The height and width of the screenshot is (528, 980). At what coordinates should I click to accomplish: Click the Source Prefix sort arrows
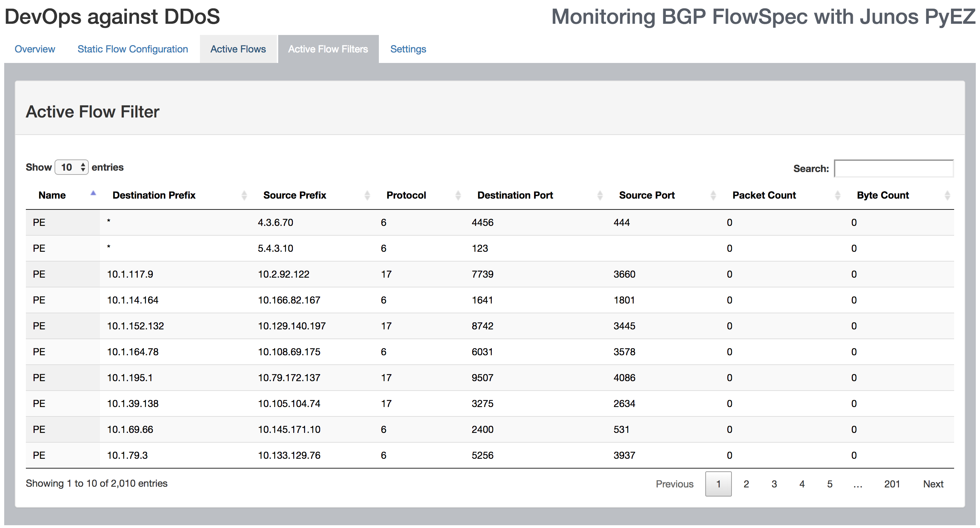point(367,195)
